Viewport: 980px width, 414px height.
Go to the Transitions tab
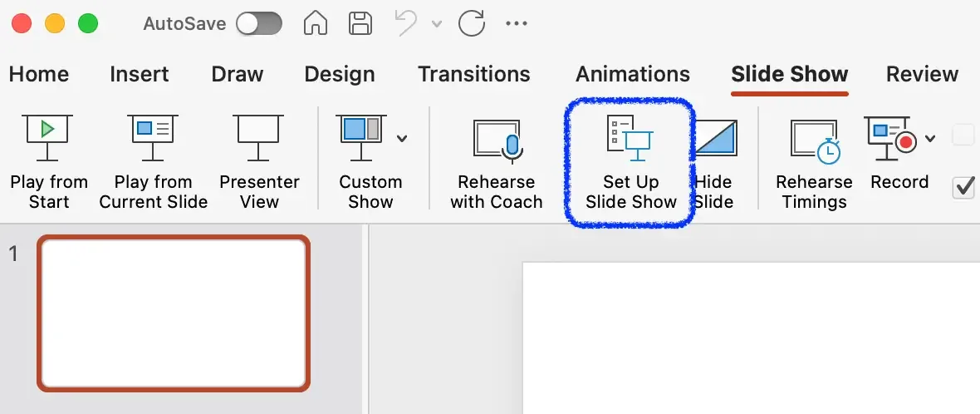(x=473, y=74)
